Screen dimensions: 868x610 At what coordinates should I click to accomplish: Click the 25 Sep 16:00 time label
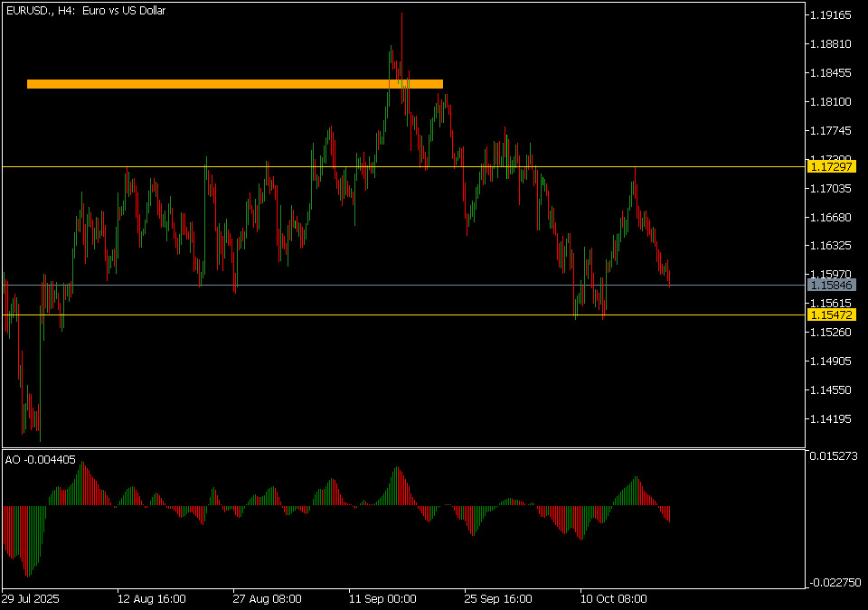[x=498, y=598]
